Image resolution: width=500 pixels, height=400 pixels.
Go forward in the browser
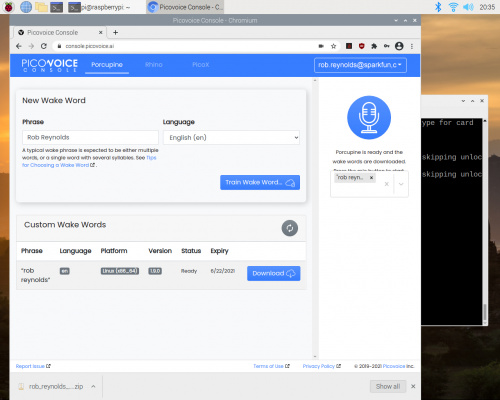pyautogui.click(x=31, y=46)
